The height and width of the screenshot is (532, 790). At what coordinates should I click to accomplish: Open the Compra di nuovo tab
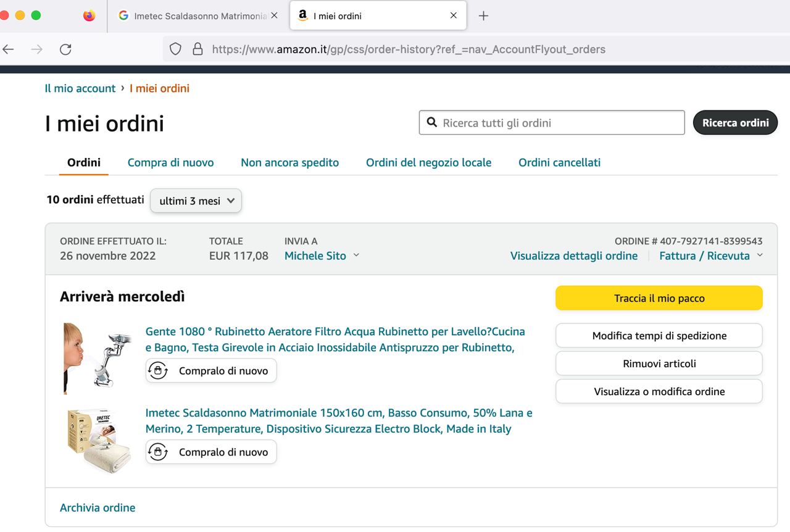click(x=171, y=162)
